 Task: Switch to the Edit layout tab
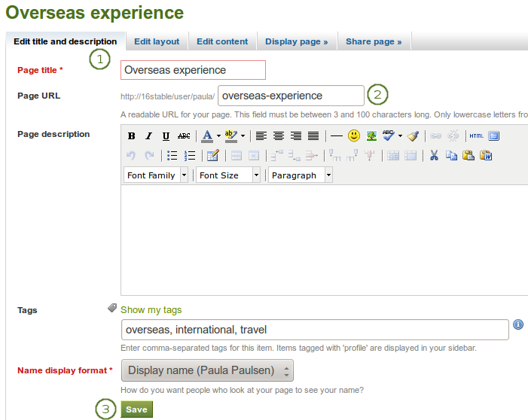[156, 41]
